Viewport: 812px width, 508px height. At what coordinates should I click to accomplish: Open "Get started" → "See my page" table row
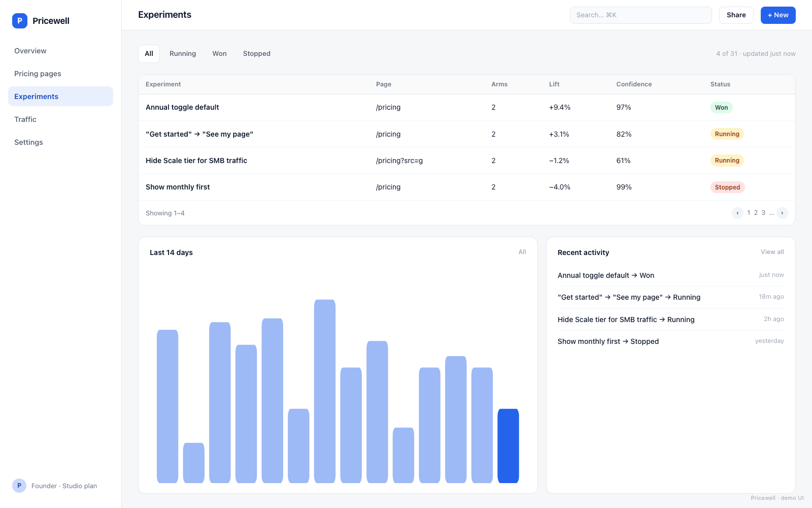point(466,134)
